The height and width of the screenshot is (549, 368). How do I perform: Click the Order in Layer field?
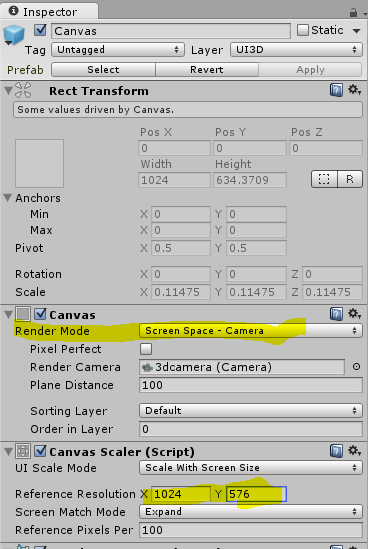251,429
